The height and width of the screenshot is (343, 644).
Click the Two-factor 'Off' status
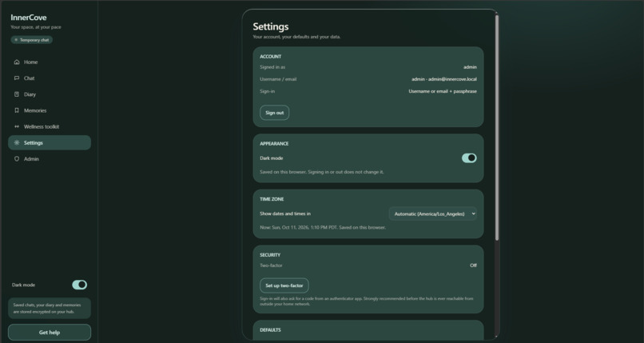pyautogui.click(x=473, y=265)
